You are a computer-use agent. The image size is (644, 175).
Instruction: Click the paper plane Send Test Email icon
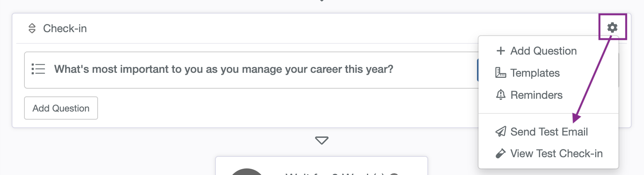(501, 132)
